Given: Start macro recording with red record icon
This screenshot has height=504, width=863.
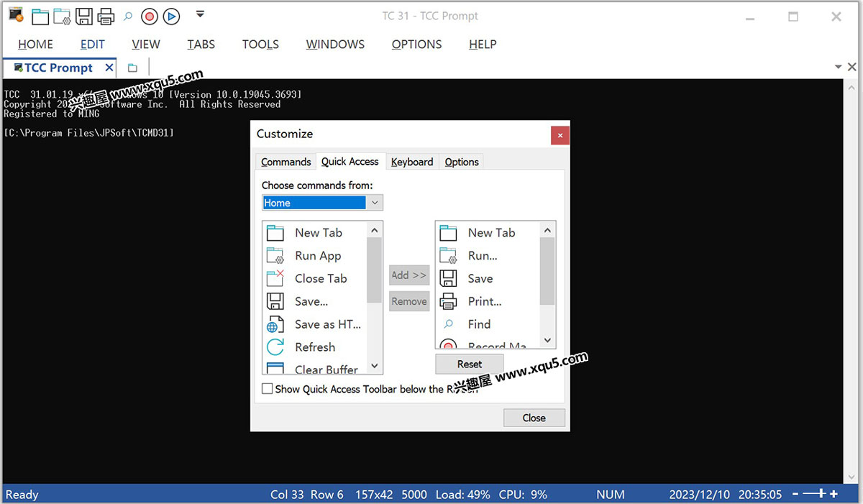Looking at the screenshot, I should (x=149, y=16).
